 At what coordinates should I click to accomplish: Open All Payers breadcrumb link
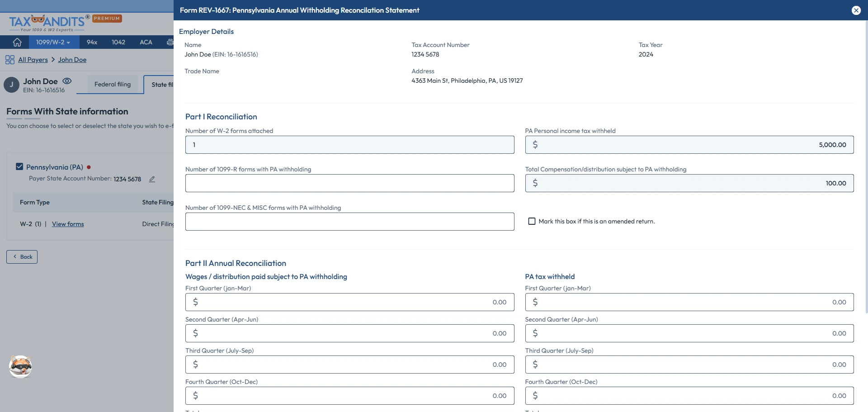tap(33, 60)
